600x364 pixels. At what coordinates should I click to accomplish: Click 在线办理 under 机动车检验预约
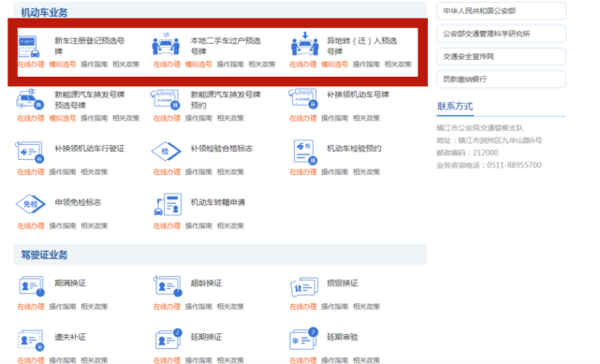coord(303,172)
